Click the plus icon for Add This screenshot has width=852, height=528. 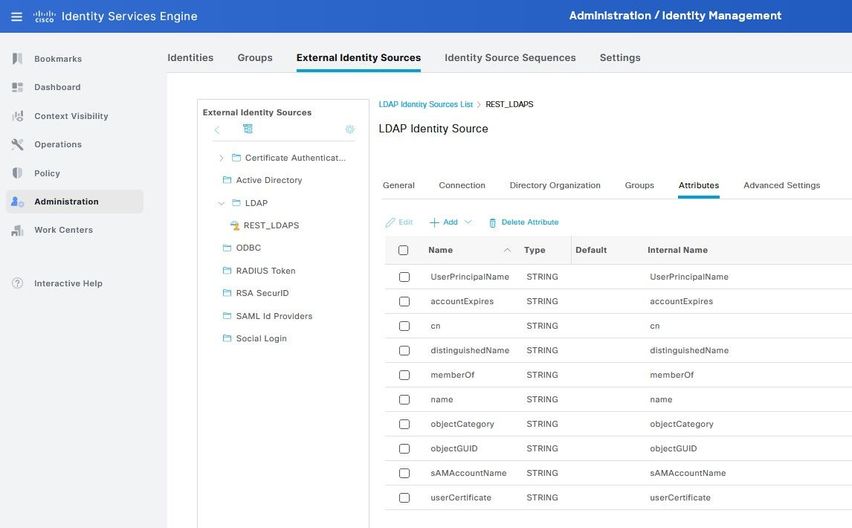(434, 223)
